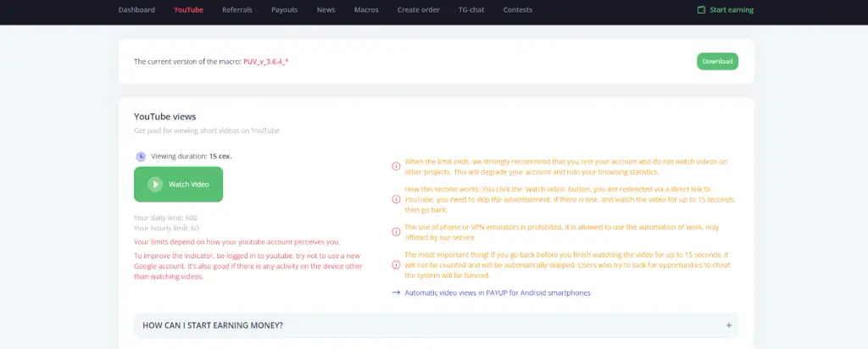The height and width of the screenshot is (349, 868).
Task: Click play icon inside Watch Video button
Action: tap(155, 184)
